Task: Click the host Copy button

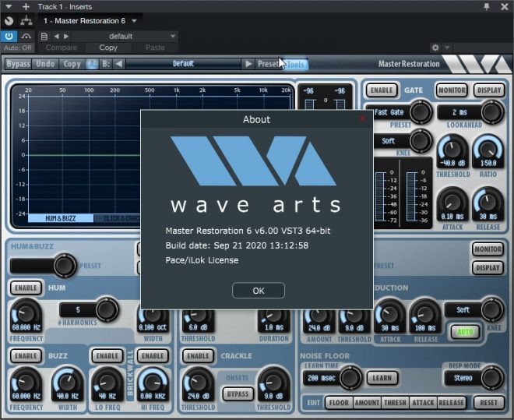Action: coord(108,48)
